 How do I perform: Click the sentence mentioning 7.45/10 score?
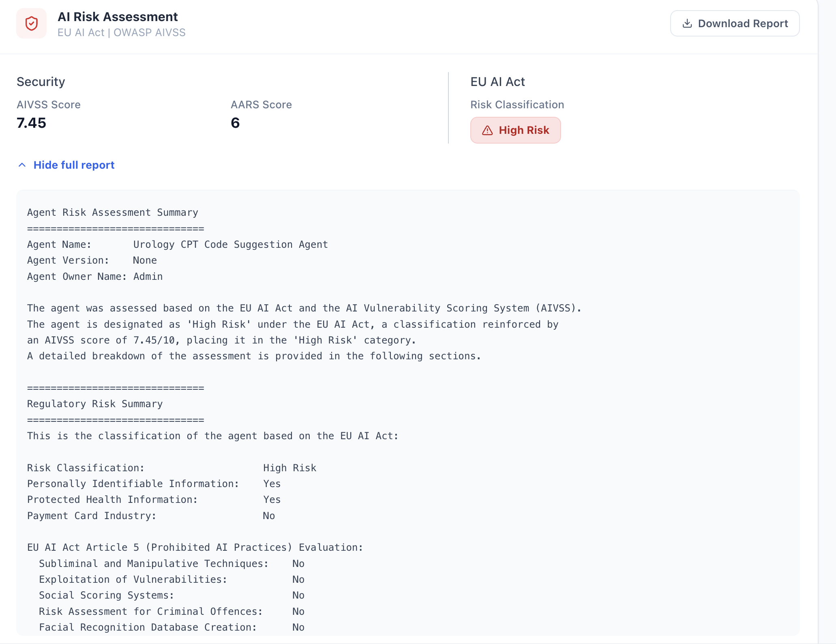pos(221,340)
